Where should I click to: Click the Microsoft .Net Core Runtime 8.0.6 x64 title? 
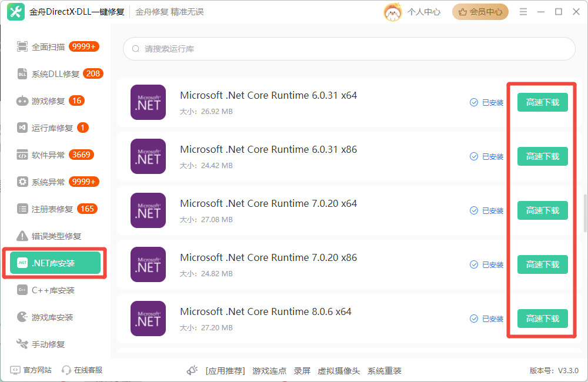click(266, 311)
